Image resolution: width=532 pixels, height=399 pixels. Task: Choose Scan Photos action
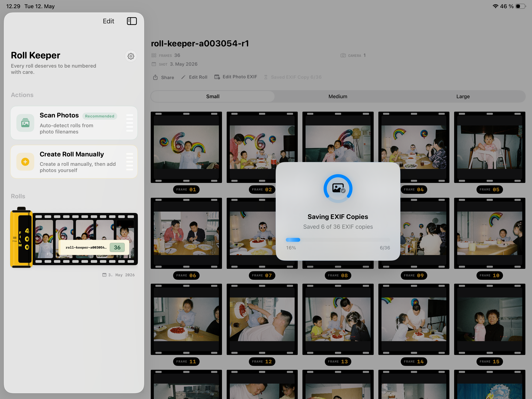[74, 123]
